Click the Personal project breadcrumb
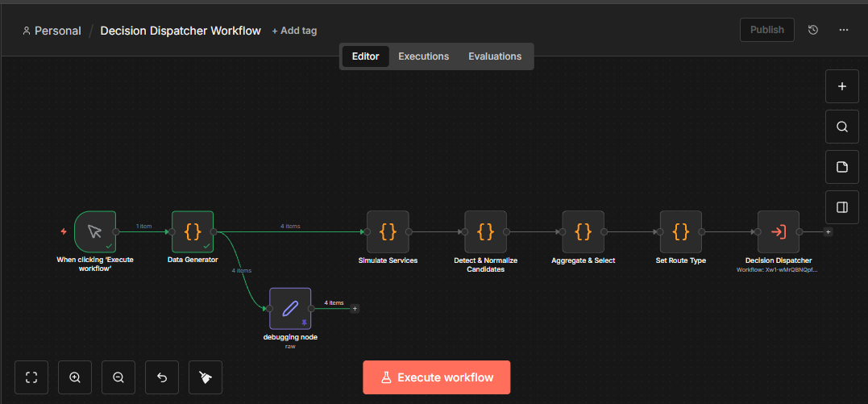The height and width of the screenshot is (404, 868). coord(52,31)
